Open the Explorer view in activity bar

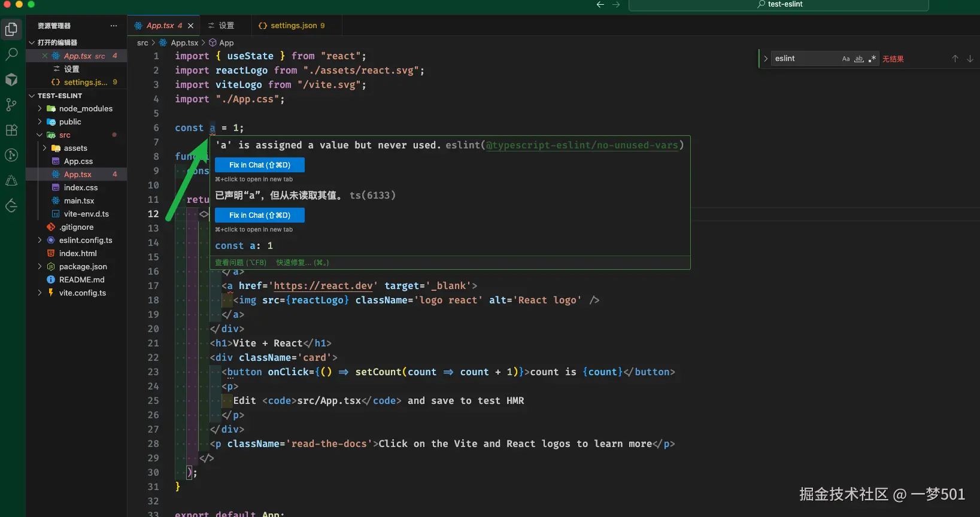pos(11,29)
